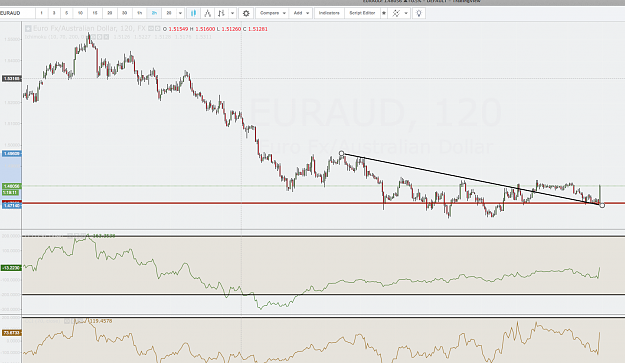
Task: Open the interval list dropdown arrow
Action: (x=180, y=13)
